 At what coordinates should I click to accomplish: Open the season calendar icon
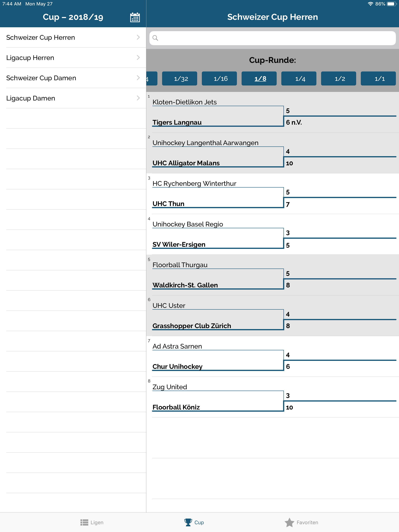coord(135,17)
